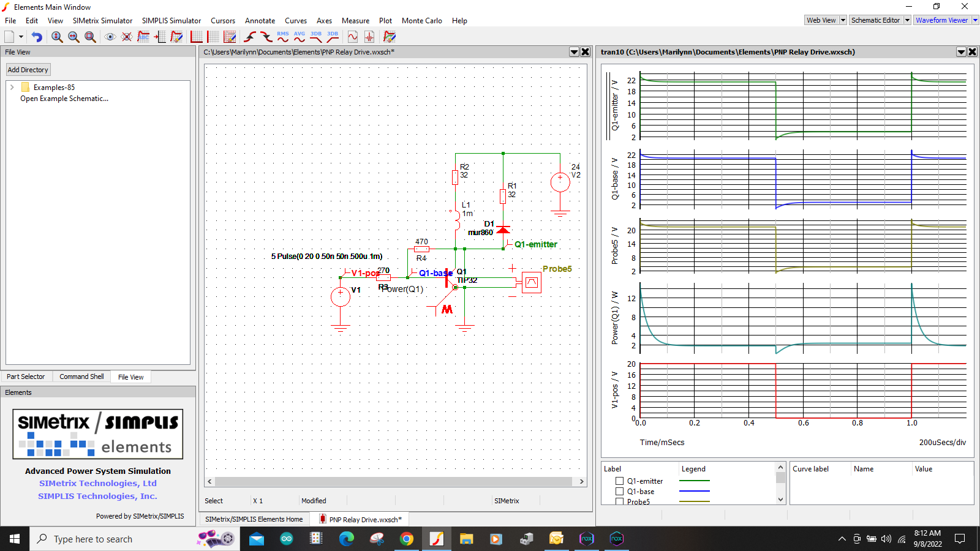Switch to the File View tab

[130, 377]
